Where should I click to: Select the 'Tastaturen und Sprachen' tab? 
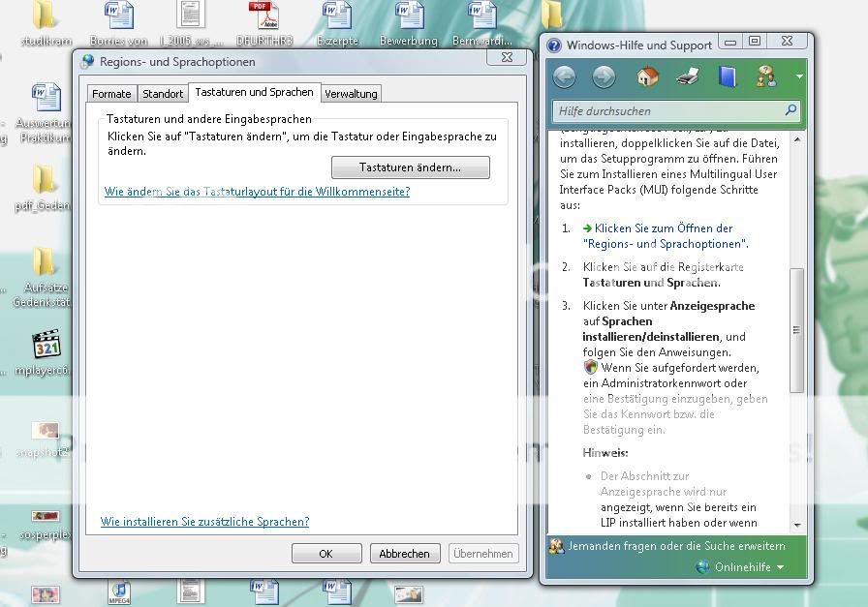point(254,92)
